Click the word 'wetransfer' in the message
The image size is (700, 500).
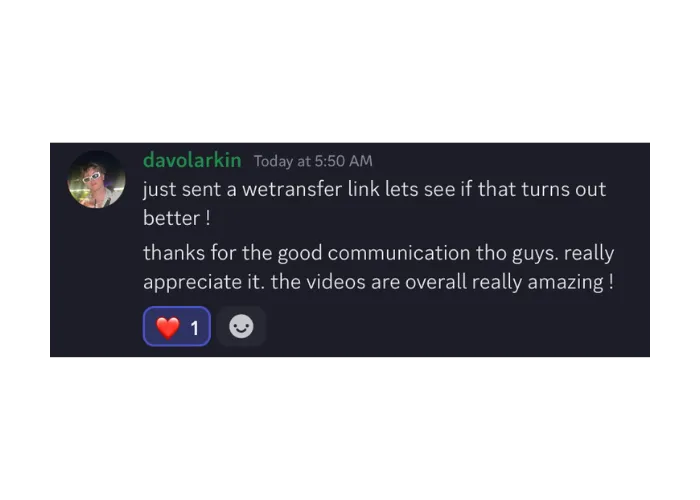292,189
